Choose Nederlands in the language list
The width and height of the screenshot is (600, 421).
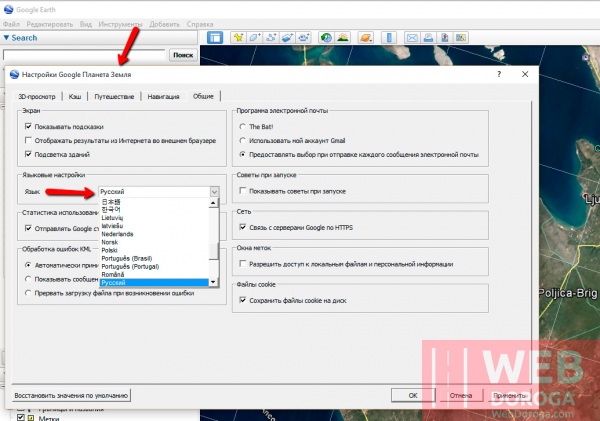(x=154, y=234)
